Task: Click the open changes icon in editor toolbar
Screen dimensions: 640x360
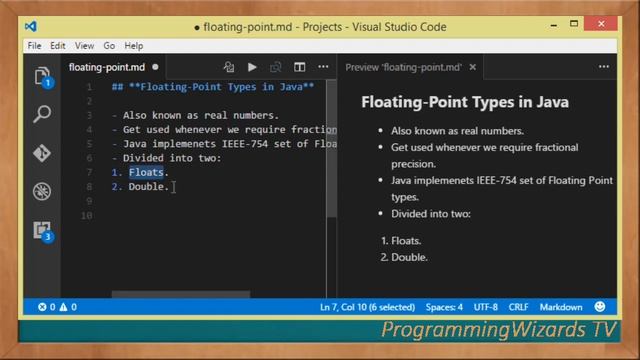Action: 229,67
